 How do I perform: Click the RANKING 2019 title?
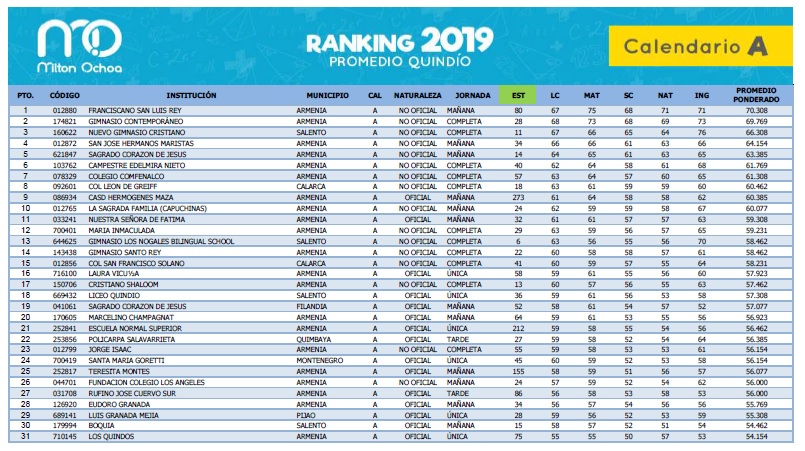point(399,42)
